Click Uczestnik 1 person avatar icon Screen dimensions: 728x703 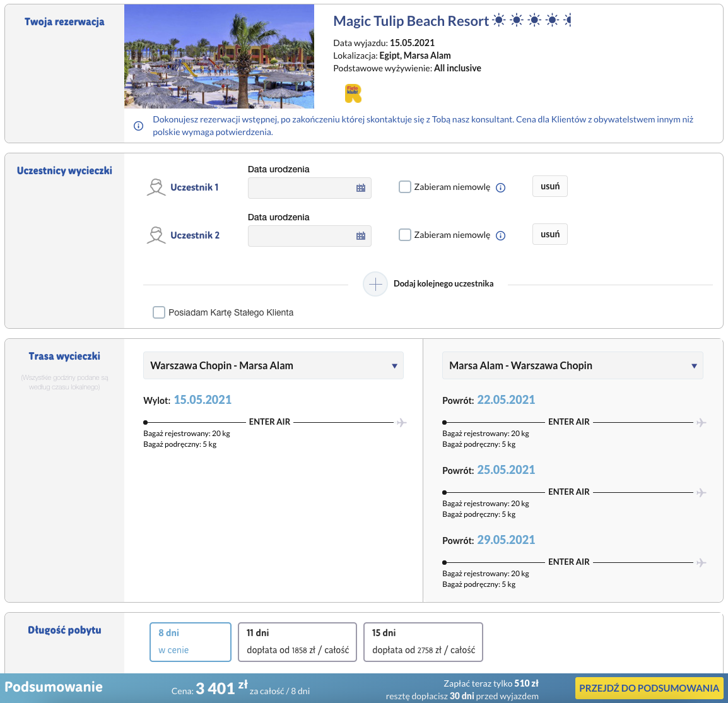point(156,187)
